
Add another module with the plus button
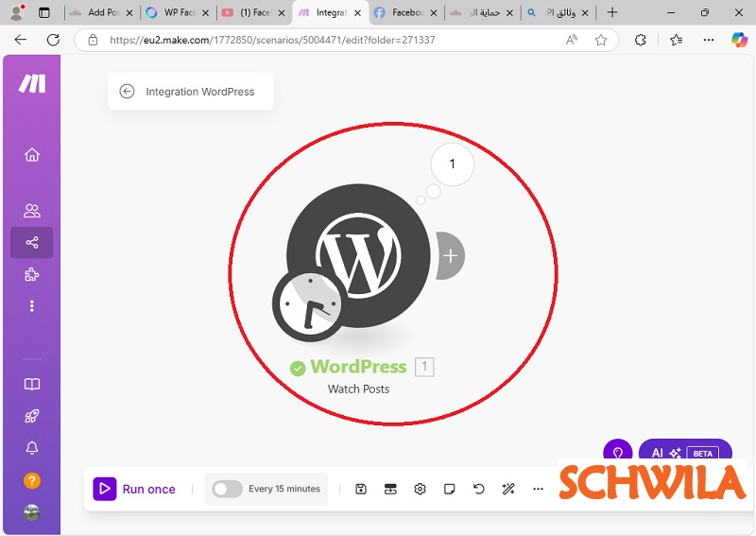[x=450, y=255]
